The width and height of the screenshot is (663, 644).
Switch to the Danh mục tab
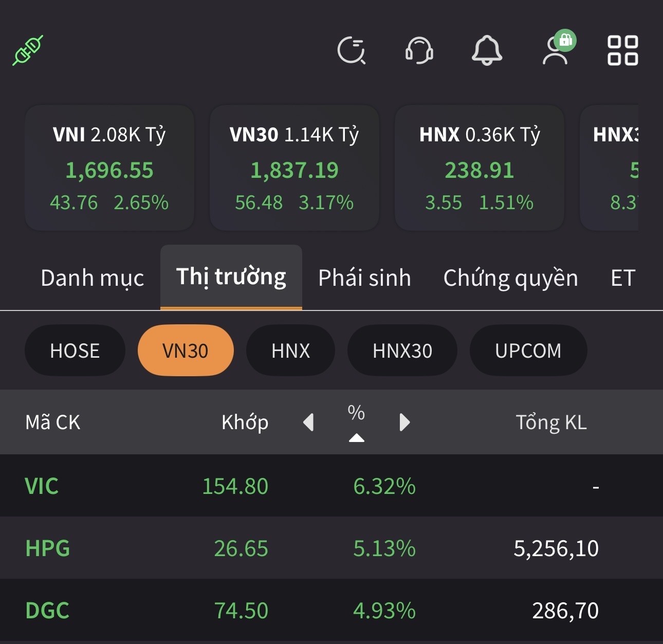click(x=93, y=278)
